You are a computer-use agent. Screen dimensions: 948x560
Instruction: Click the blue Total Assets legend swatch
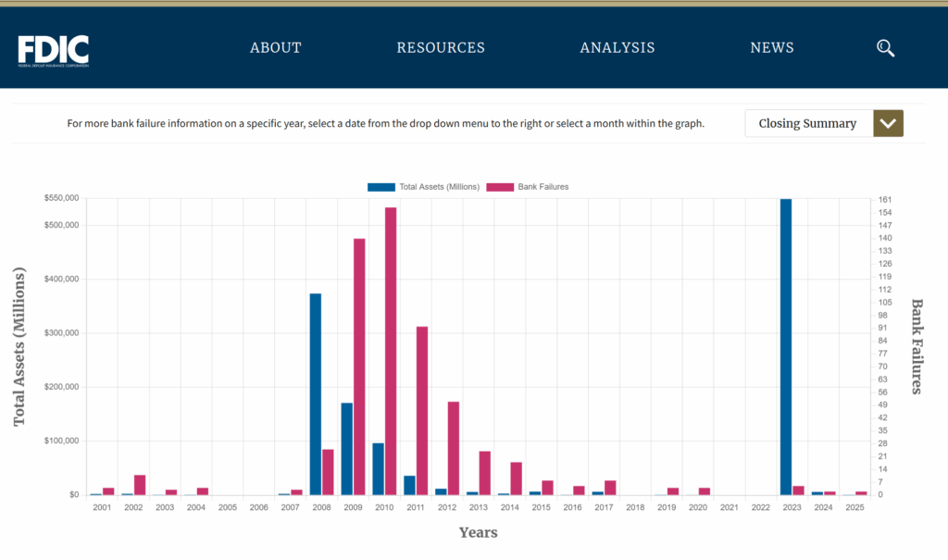[380, 187]
